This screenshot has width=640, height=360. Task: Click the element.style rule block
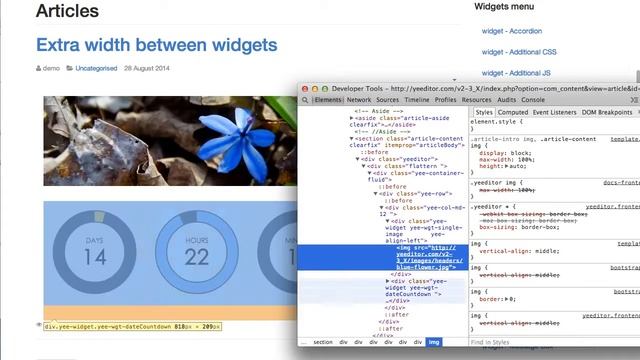coord(554,125)
